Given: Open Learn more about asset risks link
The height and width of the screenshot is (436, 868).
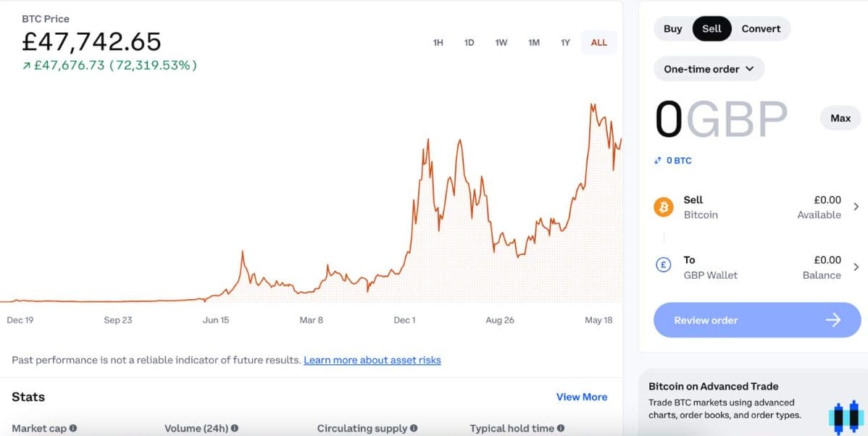Looking at the screenshot, I should coord(372,360).
